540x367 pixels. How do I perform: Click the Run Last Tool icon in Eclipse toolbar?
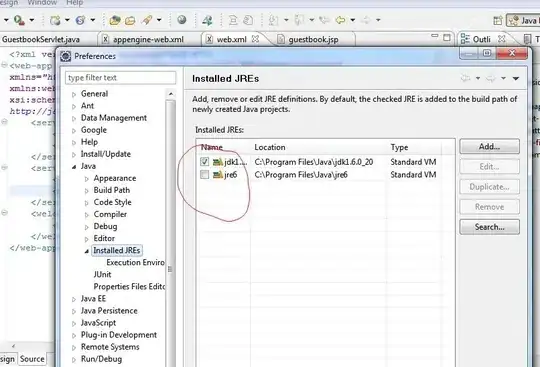[x=19, y=20]
